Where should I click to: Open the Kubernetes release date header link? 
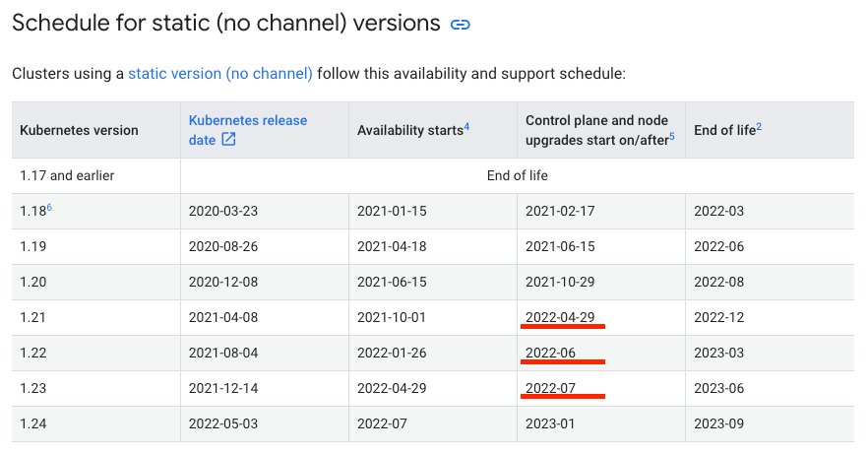[x=247, y=130]
